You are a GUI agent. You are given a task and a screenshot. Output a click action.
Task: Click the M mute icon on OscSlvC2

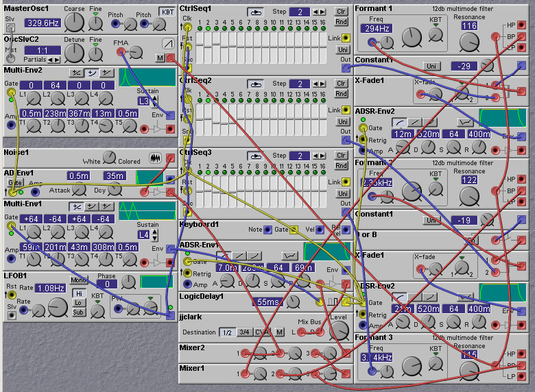click(160, 59)
